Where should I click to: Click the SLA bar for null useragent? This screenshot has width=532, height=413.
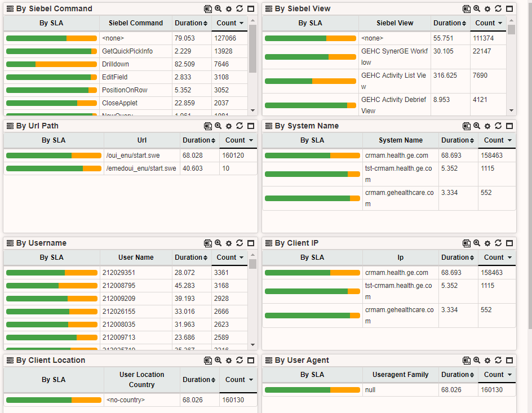tap(312, 390)
